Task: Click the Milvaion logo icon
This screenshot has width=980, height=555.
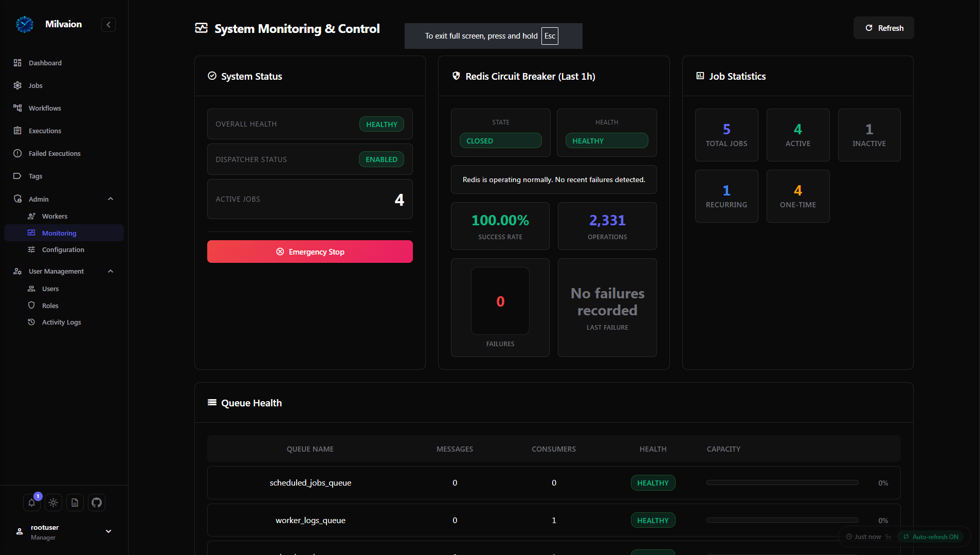Action: point(24,24)
